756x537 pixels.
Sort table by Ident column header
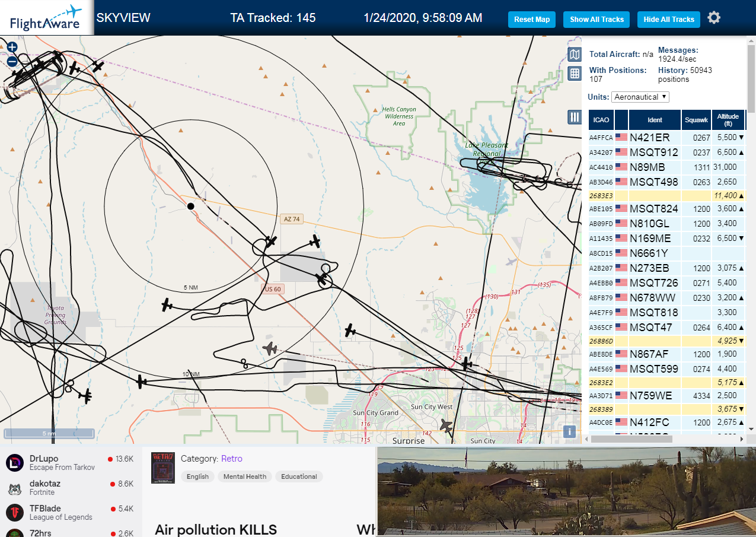click(655, 120)
